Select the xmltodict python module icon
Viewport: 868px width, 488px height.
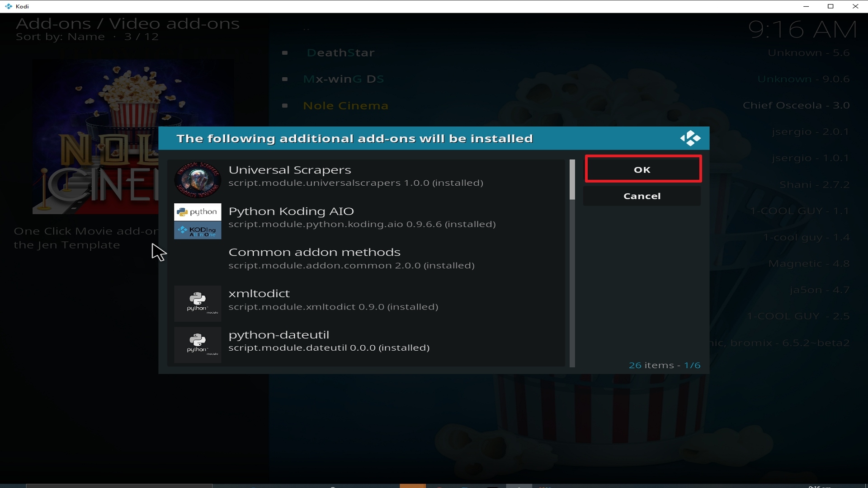[198, 303]
